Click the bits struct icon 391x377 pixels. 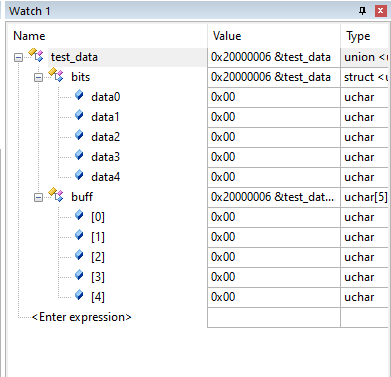pos(56,75)
